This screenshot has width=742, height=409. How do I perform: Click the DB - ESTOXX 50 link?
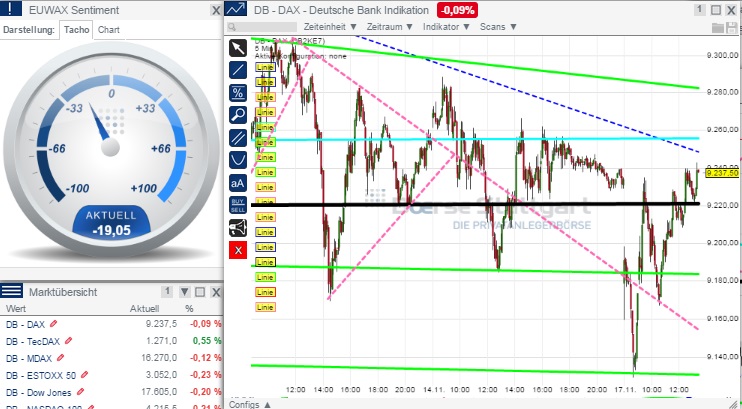(x=41, y=375)
